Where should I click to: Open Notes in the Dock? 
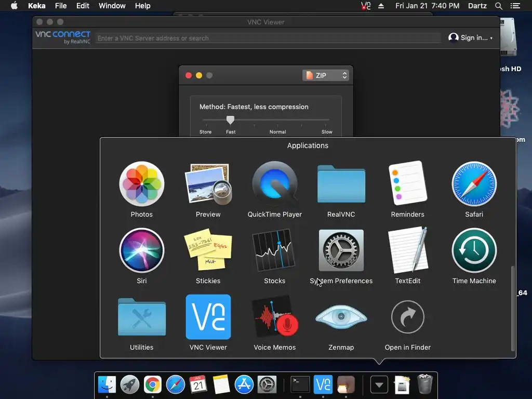221,385
